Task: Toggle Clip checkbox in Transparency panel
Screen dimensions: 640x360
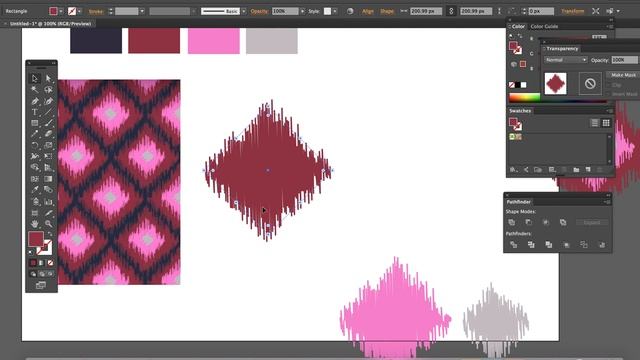Action: [609, 85]
